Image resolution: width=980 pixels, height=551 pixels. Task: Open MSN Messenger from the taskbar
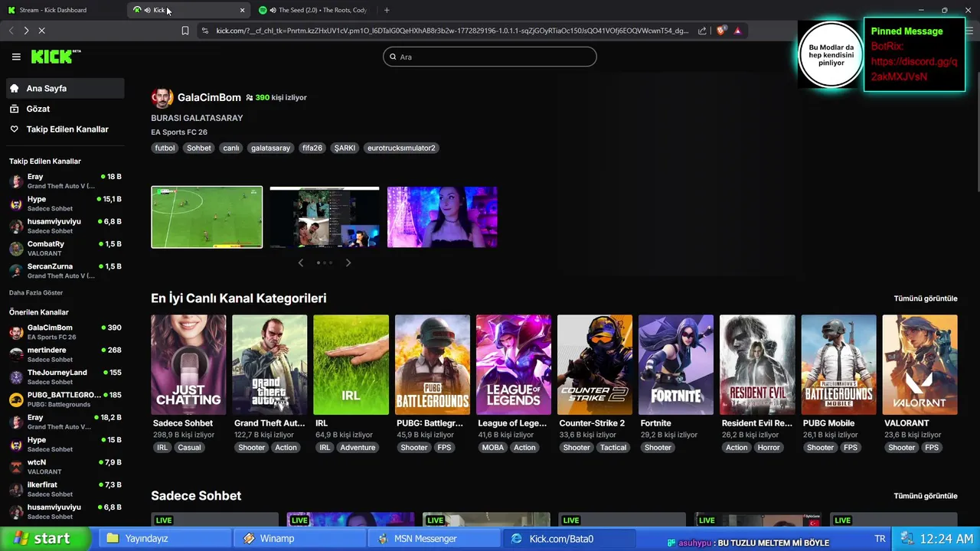pos(434,539)
